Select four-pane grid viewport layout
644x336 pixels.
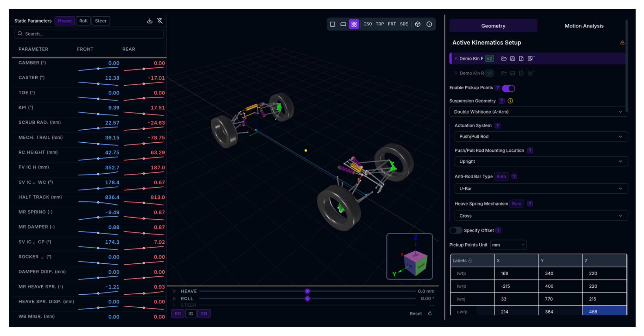tap(354, 24)
